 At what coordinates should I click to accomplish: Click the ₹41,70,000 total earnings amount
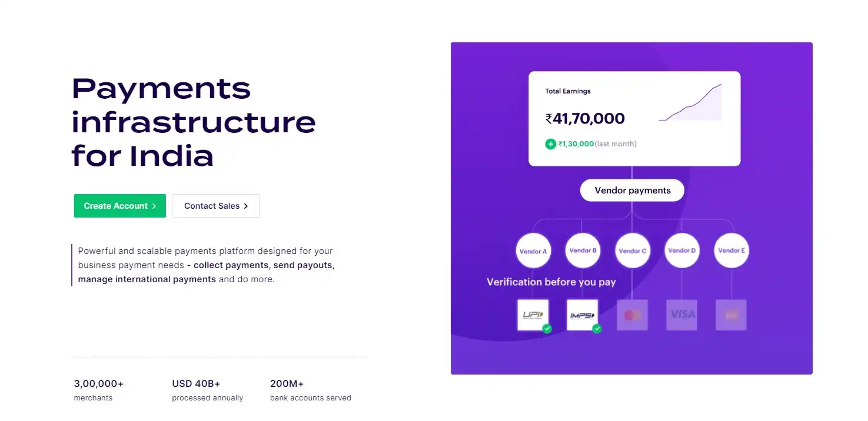click(x=585, y=119)
